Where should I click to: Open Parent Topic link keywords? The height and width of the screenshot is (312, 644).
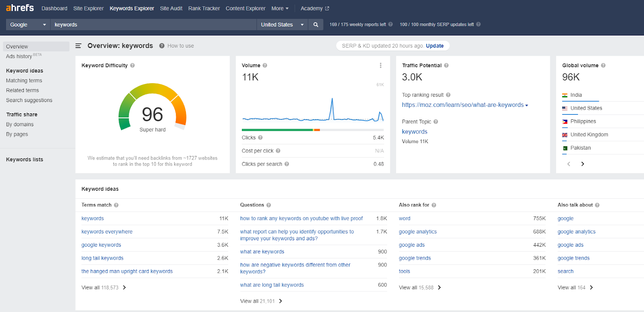(415, 132)
